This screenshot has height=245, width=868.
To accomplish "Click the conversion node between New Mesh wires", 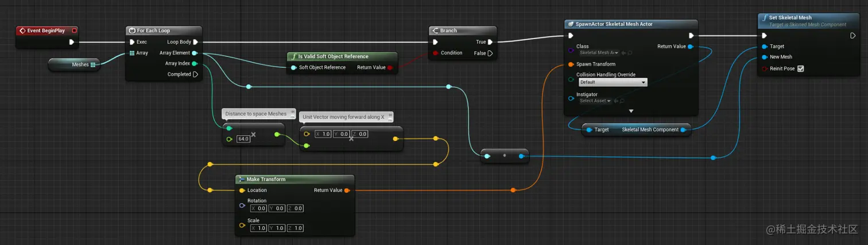I will [504, 155].
